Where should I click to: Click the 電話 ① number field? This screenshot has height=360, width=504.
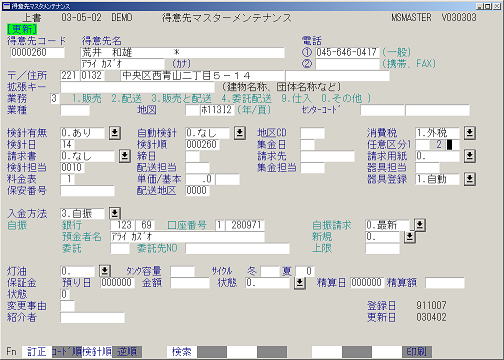[x=347, y=52]
